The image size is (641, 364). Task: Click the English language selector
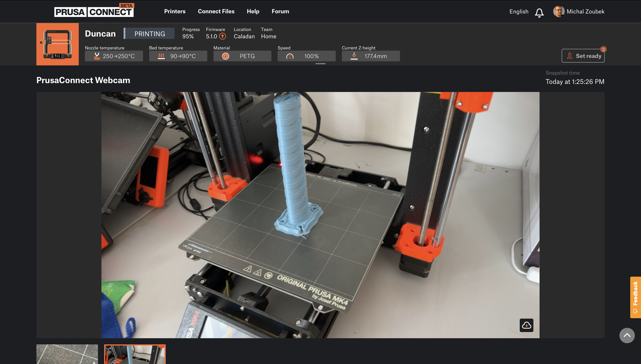(519, 11)
